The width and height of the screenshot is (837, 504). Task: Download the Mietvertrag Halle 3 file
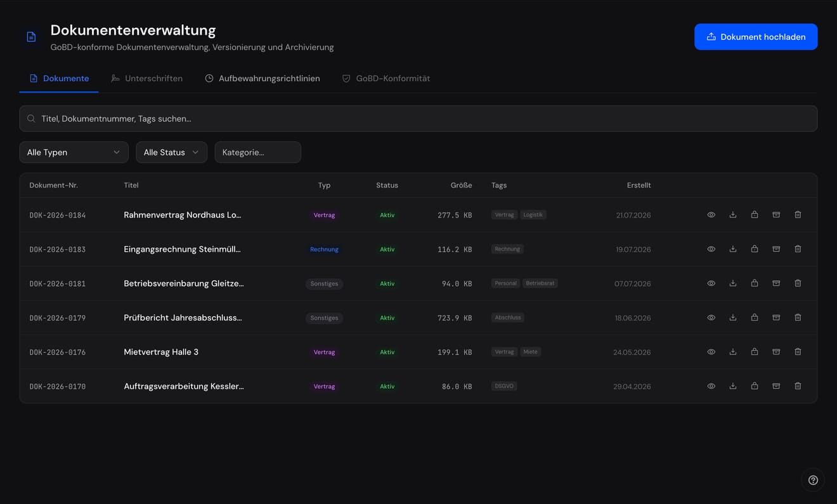coord(733,352)
